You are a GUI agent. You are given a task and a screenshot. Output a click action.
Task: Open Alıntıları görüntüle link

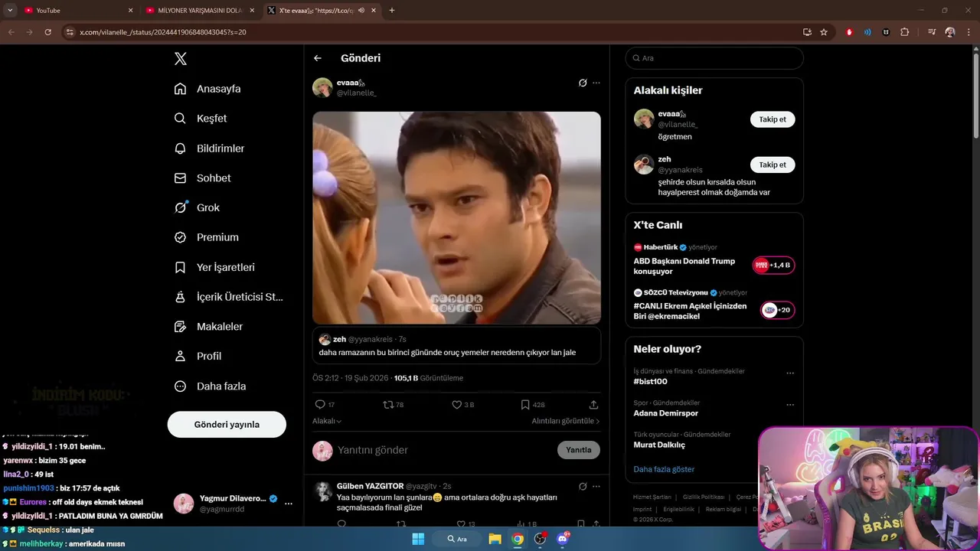(566, 421)
